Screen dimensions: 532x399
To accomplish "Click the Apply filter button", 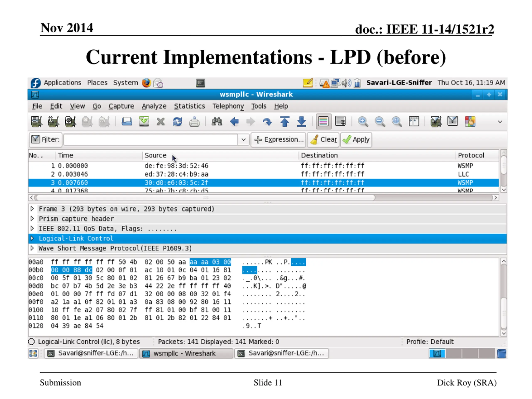I will pyautogui.click(x=356, y=139).
